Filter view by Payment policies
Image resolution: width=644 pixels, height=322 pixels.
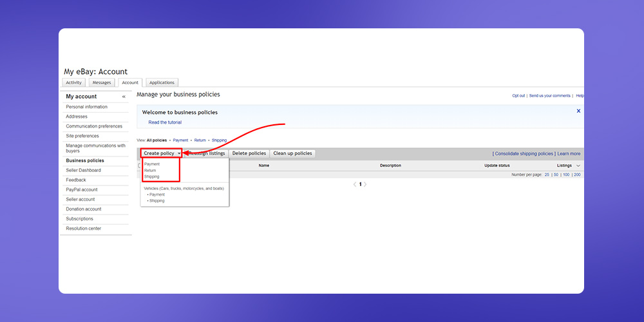[x=180, y=140]
